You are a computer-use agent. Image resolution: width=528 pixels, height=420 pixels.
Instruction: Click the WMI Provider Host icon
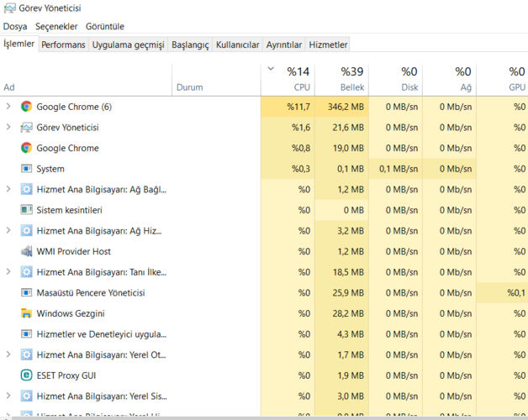27,251
